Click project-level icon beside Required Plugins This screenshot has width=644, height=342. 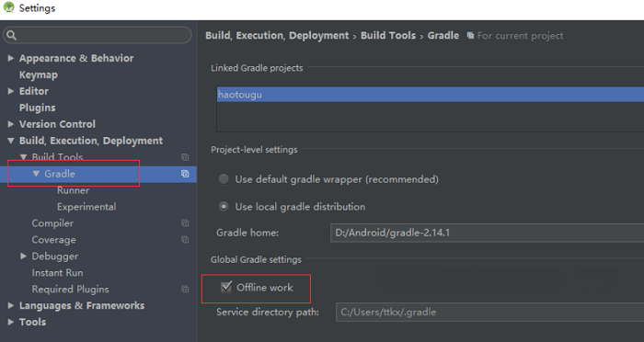(x=185, y=289)
